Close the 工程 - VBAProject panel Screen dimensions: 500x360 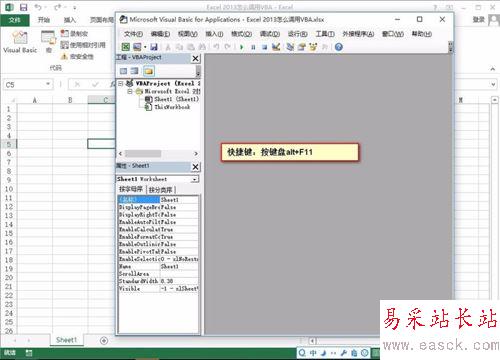click(x=195, y=59)
